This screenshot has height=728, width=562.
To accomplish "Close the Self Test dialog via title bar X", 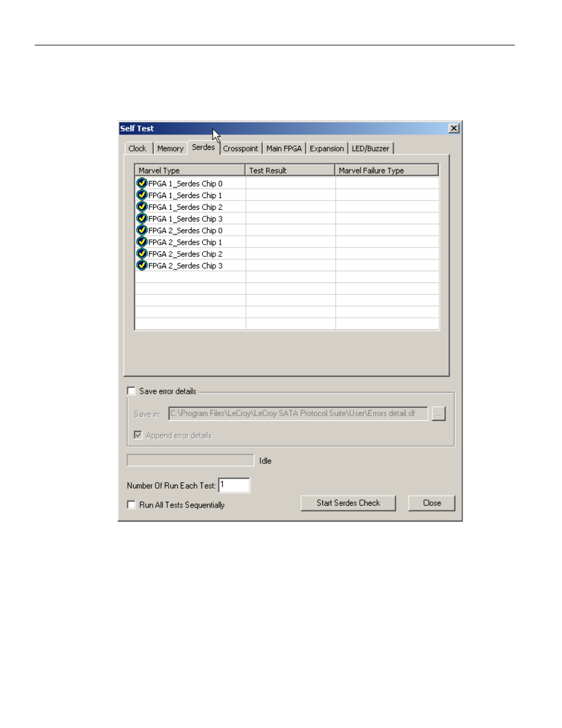I will click(454, 129).
